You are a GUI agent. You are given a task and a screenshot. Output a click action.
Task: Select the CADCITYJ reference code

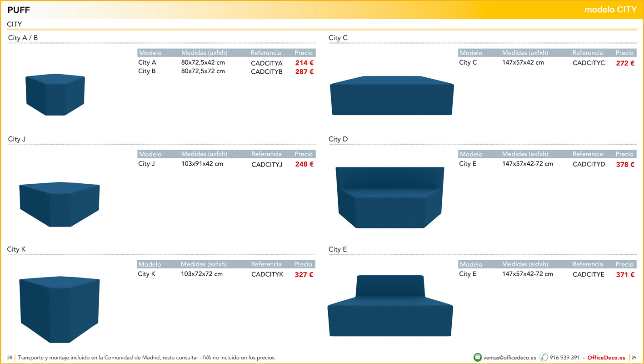[x=267, y=165]
